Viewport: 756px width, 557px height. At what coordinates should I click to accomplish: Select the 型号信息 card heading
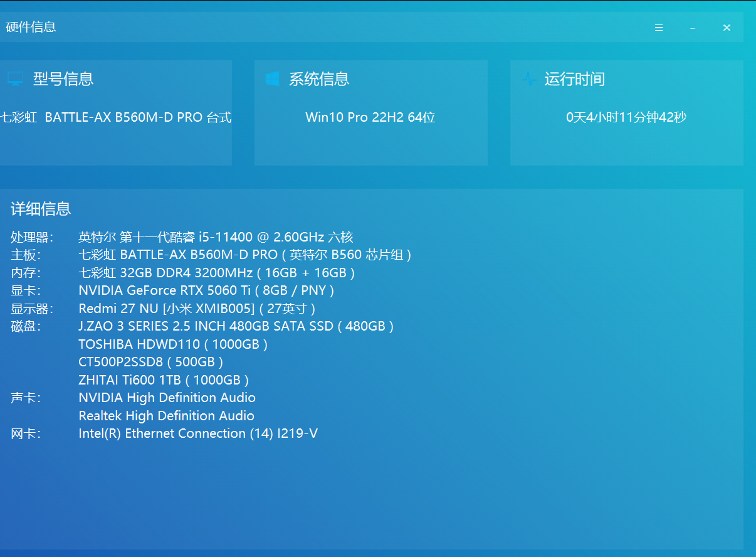(63, 79)
